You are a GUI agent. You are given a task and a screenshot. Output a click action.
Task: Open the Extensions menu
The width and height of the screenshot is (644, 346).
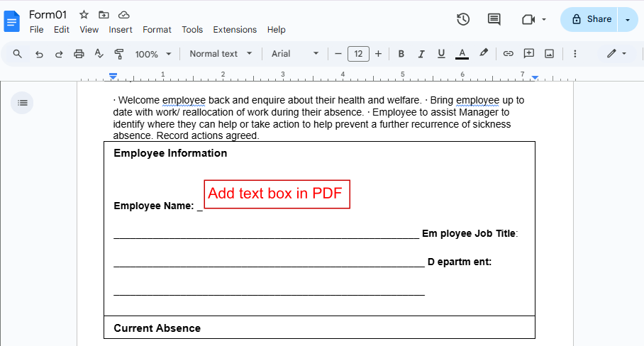[235, 30]
